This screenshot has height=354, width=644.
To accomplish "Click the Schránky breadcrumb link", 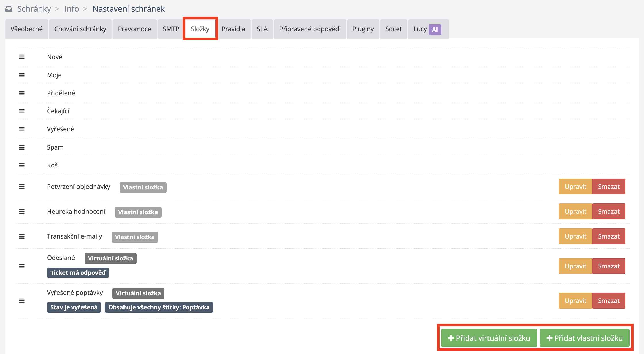I will (x=34, y=9).
